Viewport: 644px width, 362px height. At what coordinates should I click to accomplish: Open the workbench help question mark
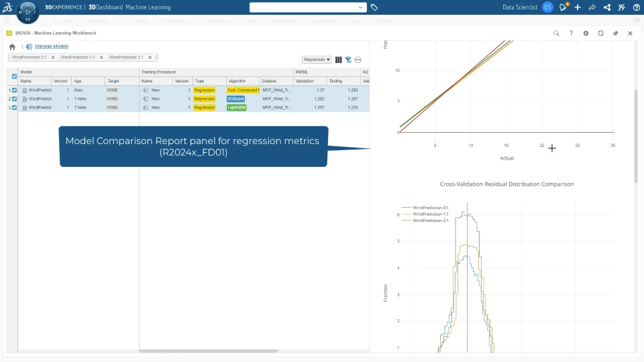coord(571,34)
